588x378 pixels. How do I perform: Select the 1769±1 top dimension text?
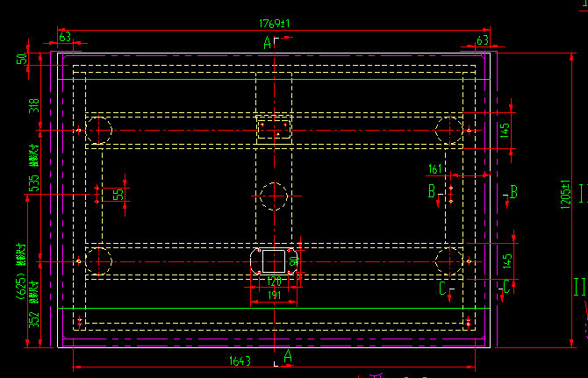(x=275, y=23)
